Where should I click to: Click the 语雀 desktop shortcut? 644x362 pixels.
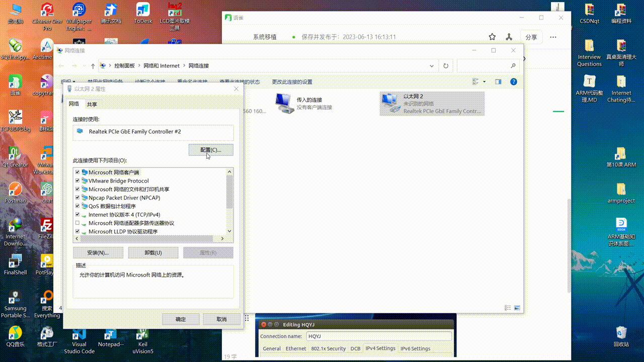click(16, 85)
